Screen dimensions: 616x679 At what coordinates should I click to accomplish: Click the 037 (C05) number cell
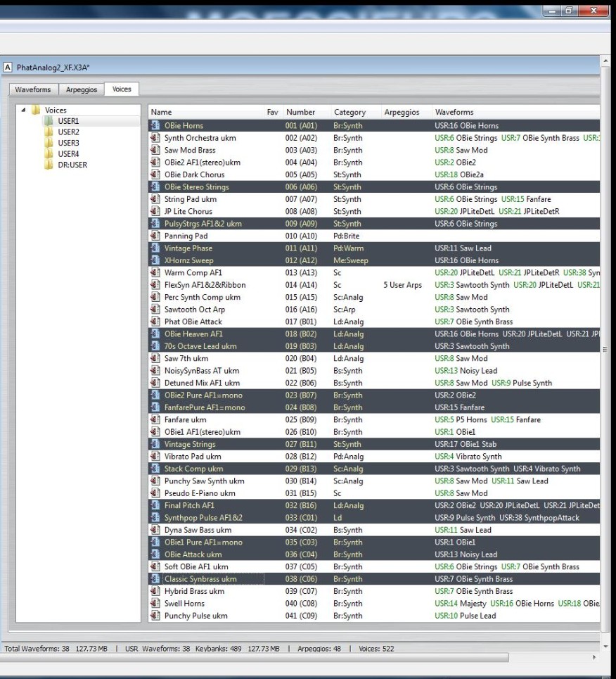pos(301,567)
